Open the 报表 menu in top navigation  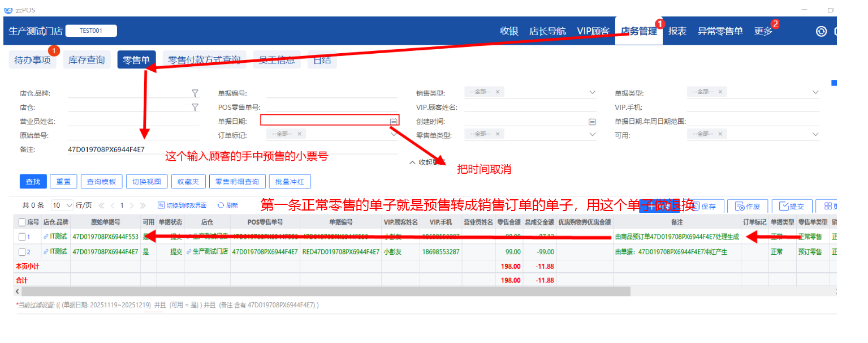pyautogui.click(x=677, y=31)
